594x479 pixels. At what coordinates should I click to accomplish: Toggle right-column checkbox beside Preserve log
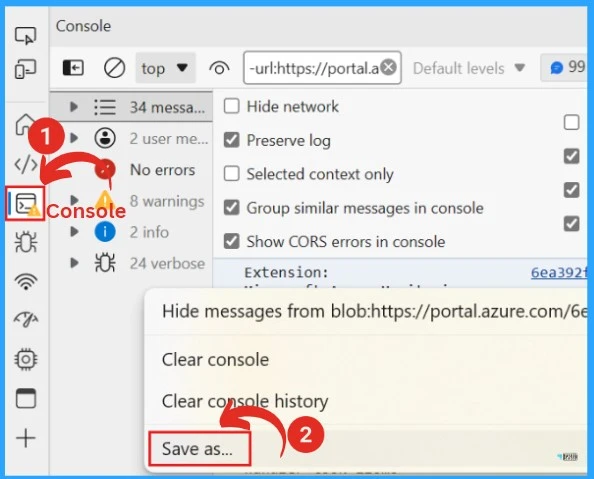tap(571, 156)
